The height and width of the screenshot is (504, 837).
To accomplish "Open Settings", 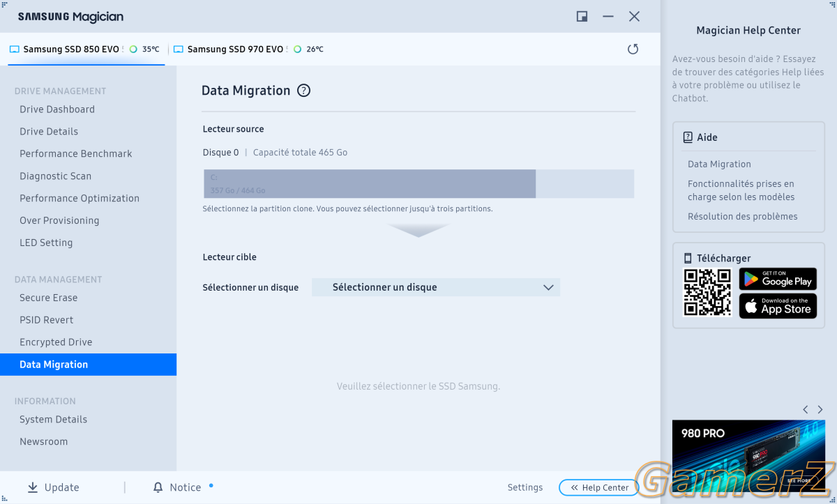I will point(525,488).
